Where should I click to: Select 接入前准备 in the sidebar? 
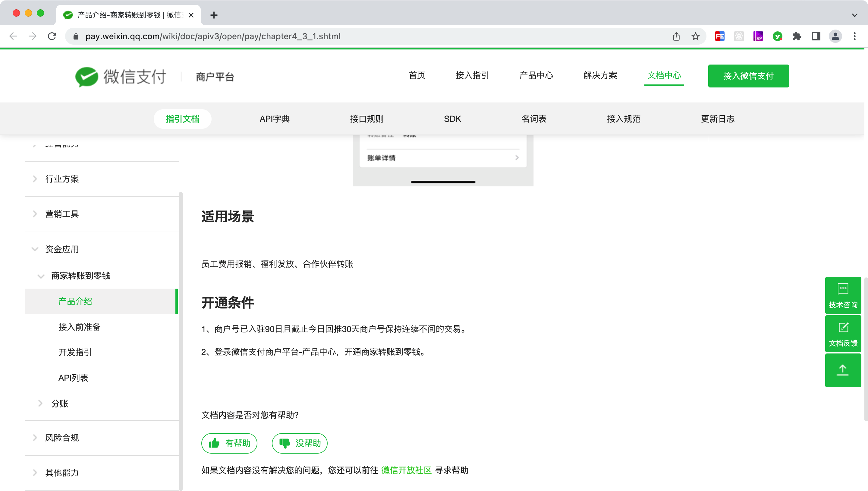pos(80,327)
